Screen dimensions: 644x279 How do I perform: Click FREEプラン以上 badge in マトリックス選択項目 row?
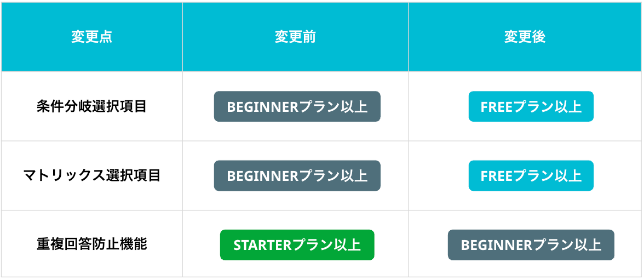[x=531, y=175]
